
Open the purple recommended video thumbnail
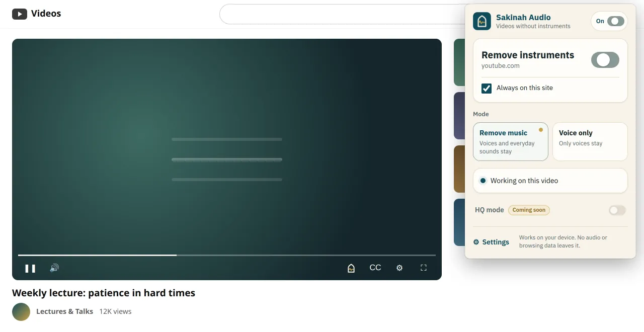pyautogui.click(x=459, y=116)
